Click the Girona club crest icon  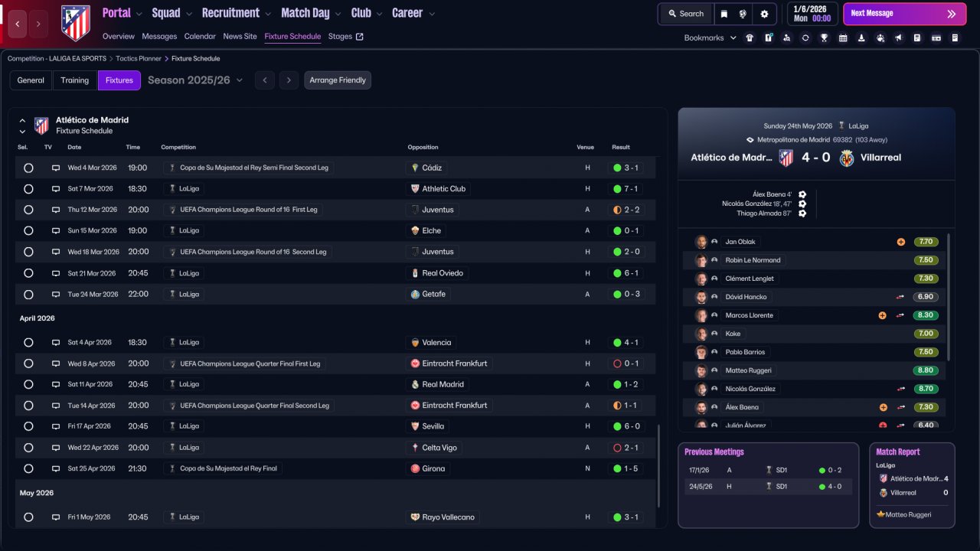415,468
